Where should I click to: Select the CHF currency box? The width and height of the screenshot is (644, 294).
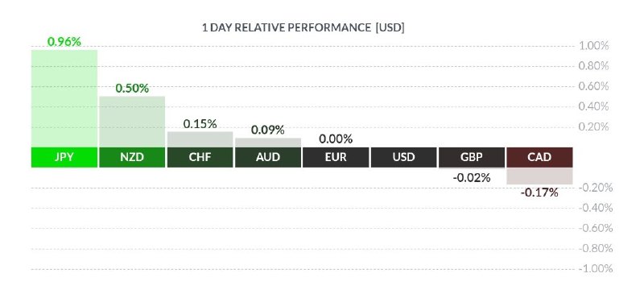(x=200, y=158)
